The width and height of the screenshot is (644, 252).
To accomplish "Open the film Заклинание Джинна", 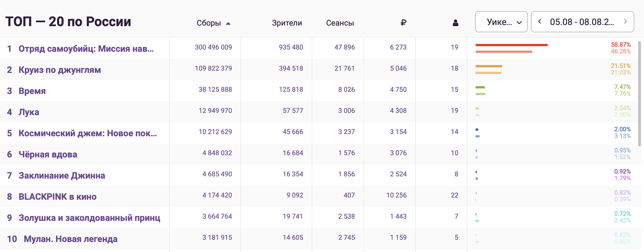I will tap(62, 176).
